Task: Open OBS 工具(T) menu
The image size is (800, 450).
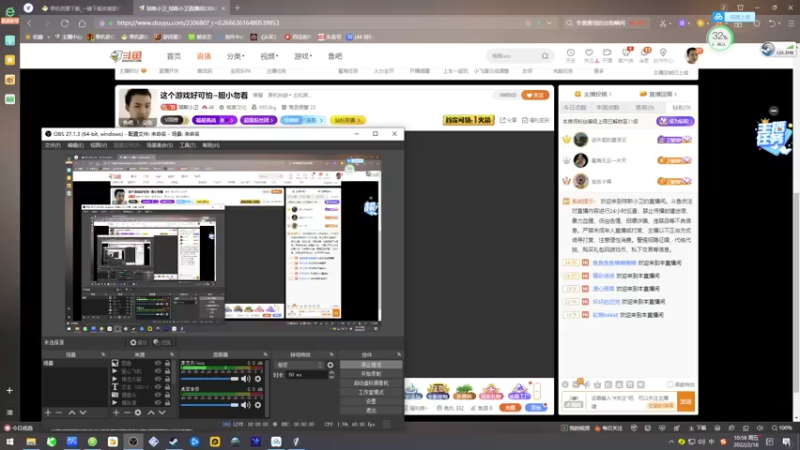Action: [x=187, y=145]
